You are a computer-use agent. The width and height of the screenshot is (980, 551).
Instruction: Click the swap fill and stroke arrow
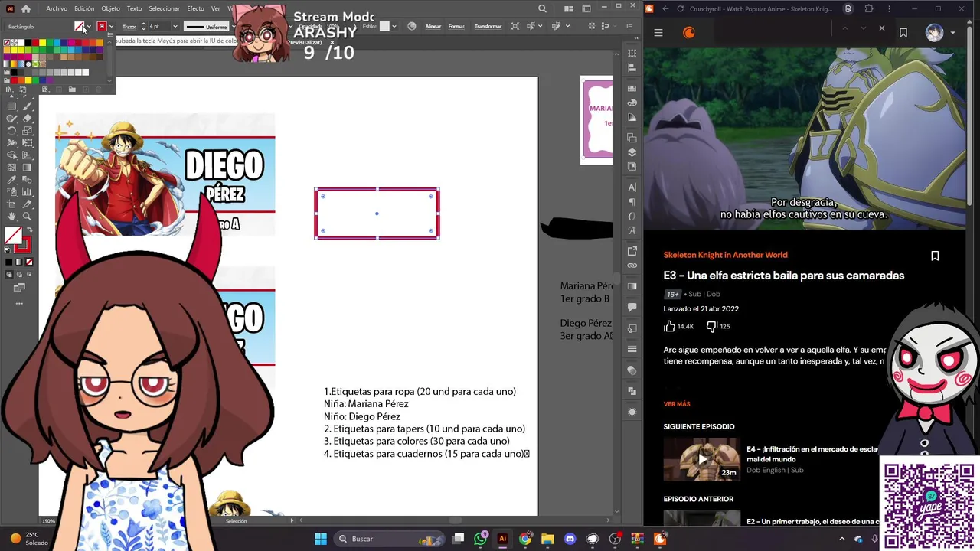(x=29, y=230)
